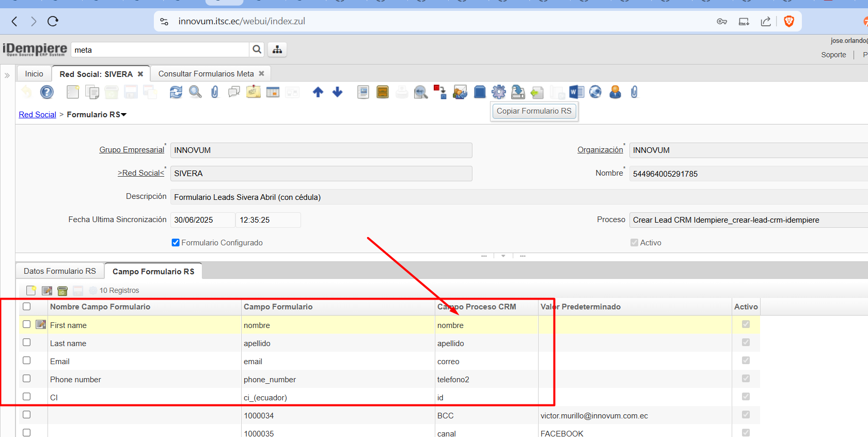Switch to Consultar Formularios Meta tab
The width and height of the screenshot is (868, 437).
(x=206, y=74)
